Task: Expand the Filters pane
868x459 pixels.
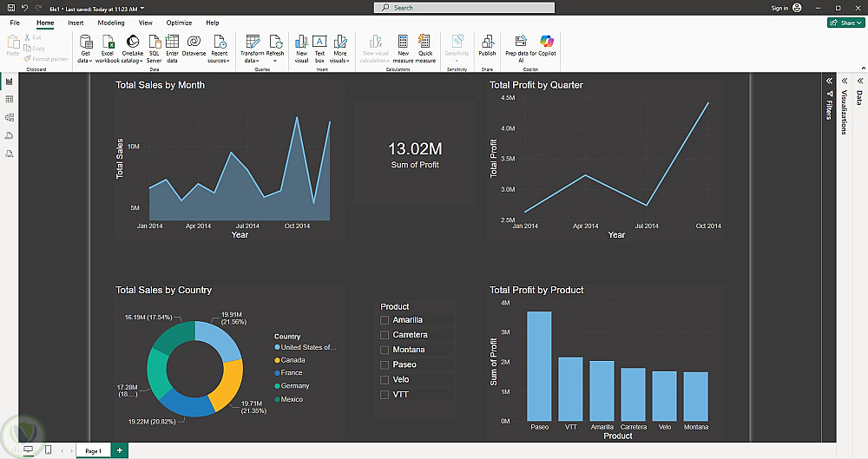Action: [829, 81]
